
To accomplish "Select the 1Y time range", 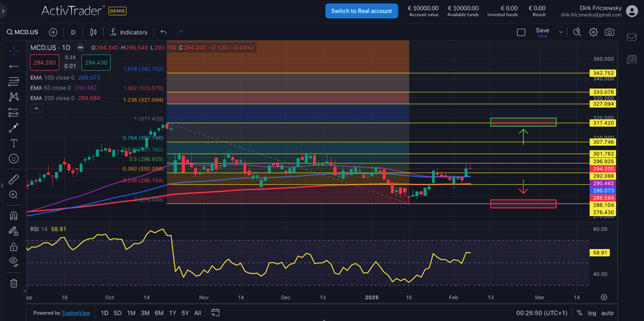I will pos(172,313).
